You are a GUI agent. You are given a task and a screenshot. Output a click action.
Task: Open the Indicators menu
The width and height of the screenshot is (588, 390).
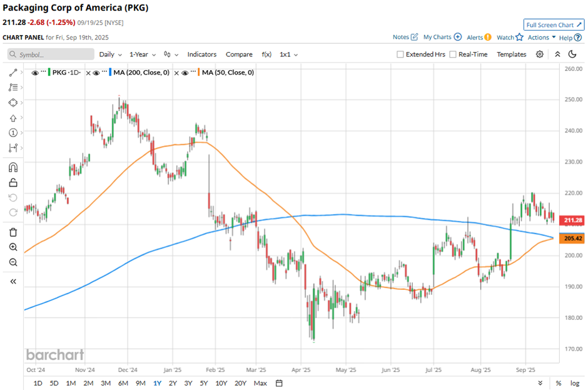pyautogui.click(x=201, y=54)
